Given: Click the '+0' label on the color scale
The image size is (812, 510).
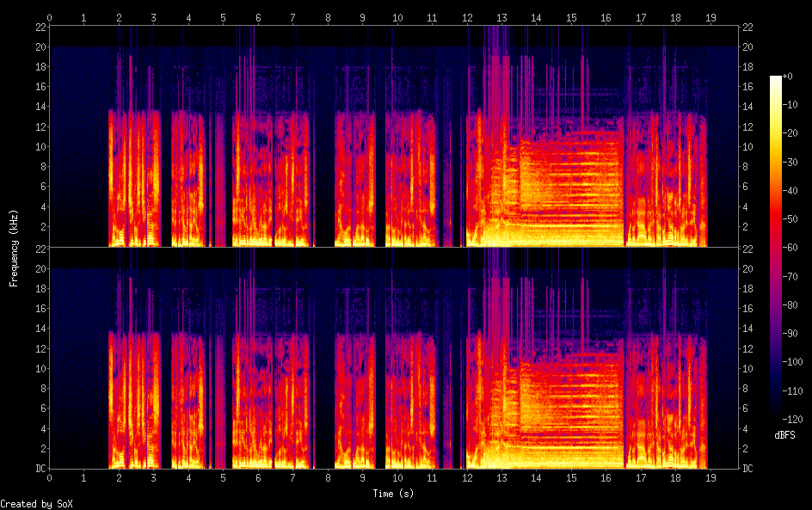Looking at the screenshot, I should pos(788,76).
